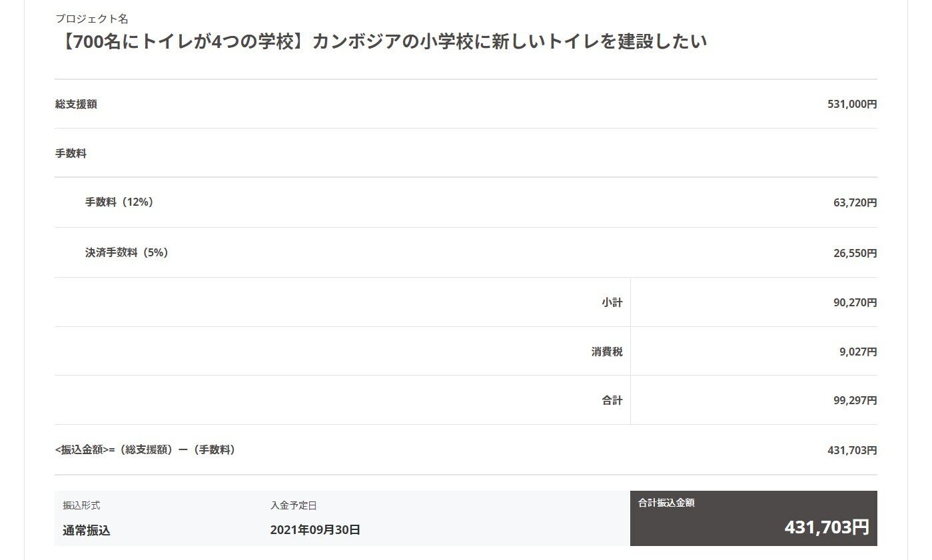This screenshot has width=932, height=560.
Task: Select 431,703円 in the formula row
Action: point(852,450)
